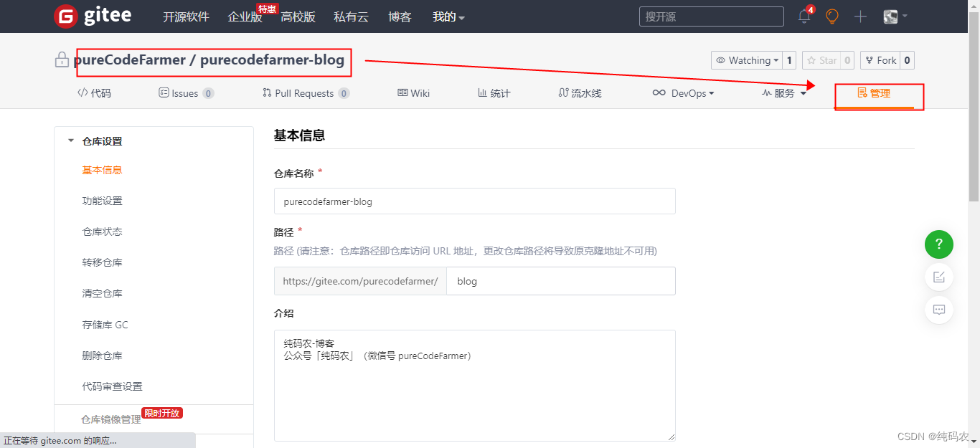Click the lock icon beside the repository name
The image size is (980, 448).
click(x=62, y=60)
